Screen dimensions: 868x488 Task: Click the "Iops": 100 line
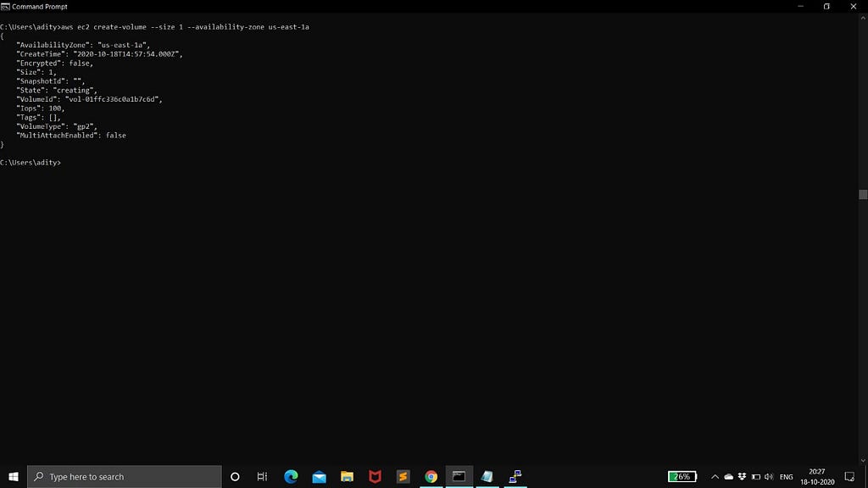coord(41,108)
